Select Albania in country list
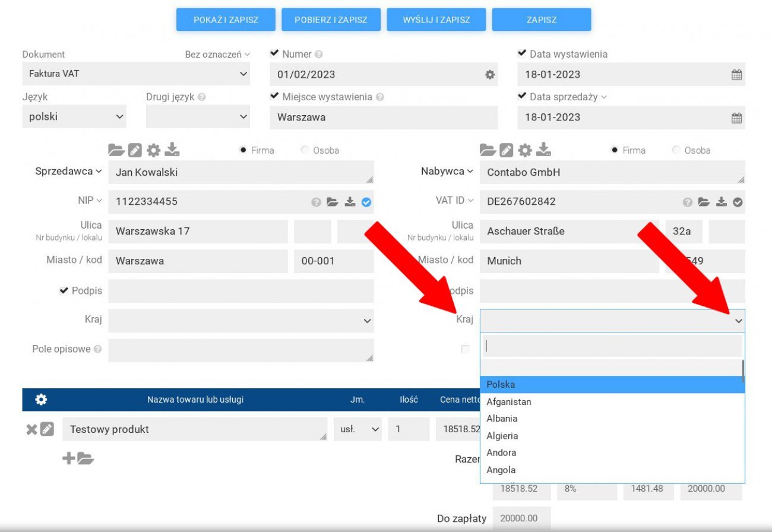The width and height of the screenshot is (772, 532). point(612,419)
